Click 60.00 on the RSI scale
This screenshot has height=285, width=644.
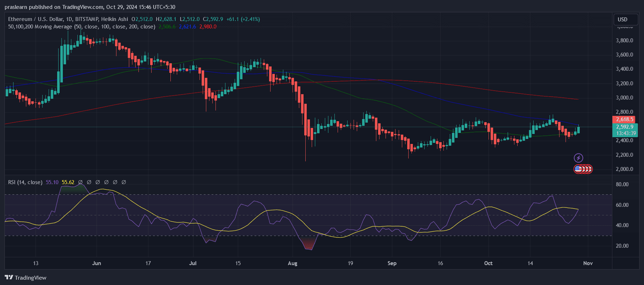622,205
